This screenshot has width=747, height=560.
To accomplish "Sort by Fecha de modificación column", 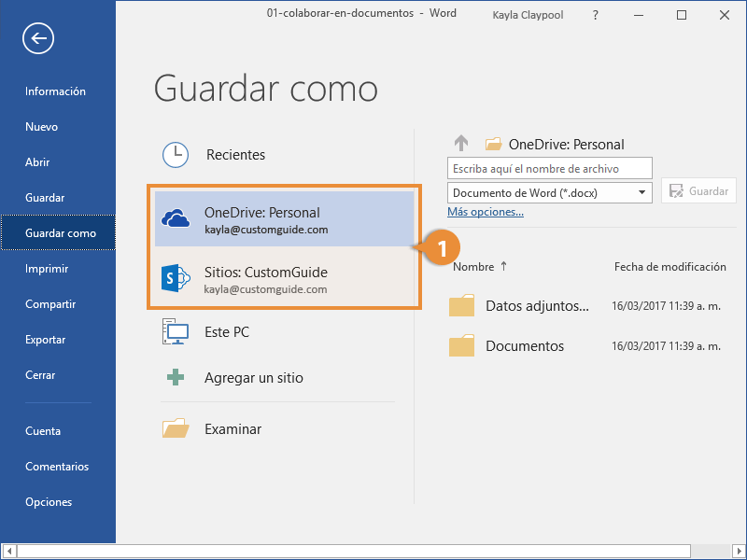I will pos(669,267).
